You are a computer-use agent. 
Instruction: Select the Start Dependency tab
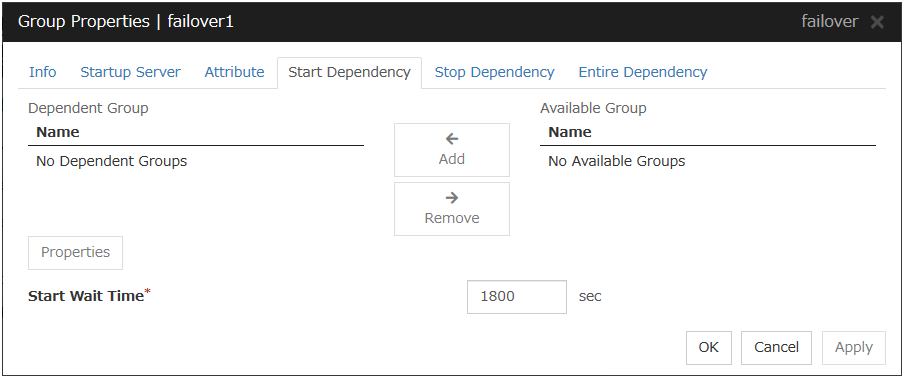pyautogui.click(x=349, y=73)
